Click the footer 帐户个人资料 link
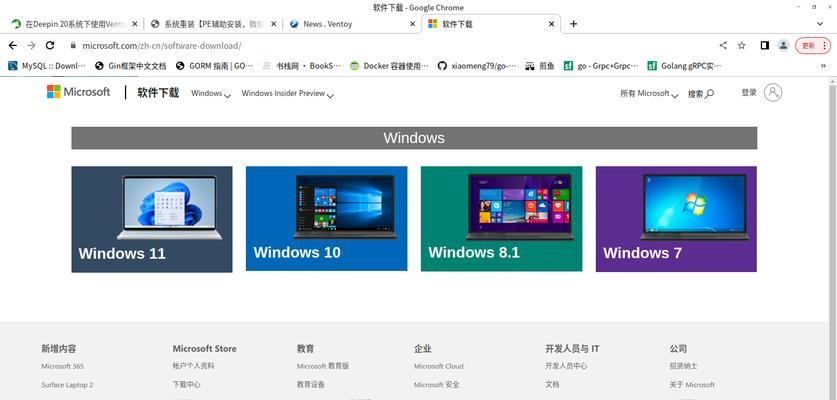The width and height of the screenshot is (837, 400). click(x=193, y=366)
